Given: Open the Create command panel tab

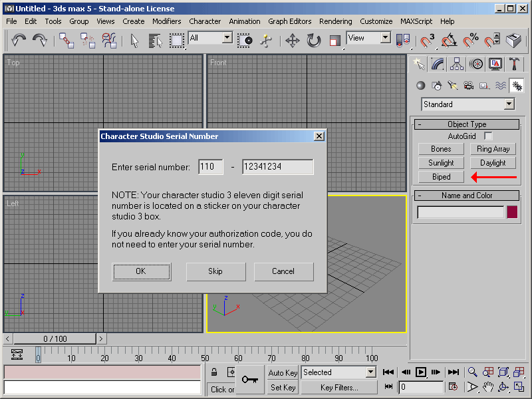Looking at the screenshot, I should (x=418, y=64).
